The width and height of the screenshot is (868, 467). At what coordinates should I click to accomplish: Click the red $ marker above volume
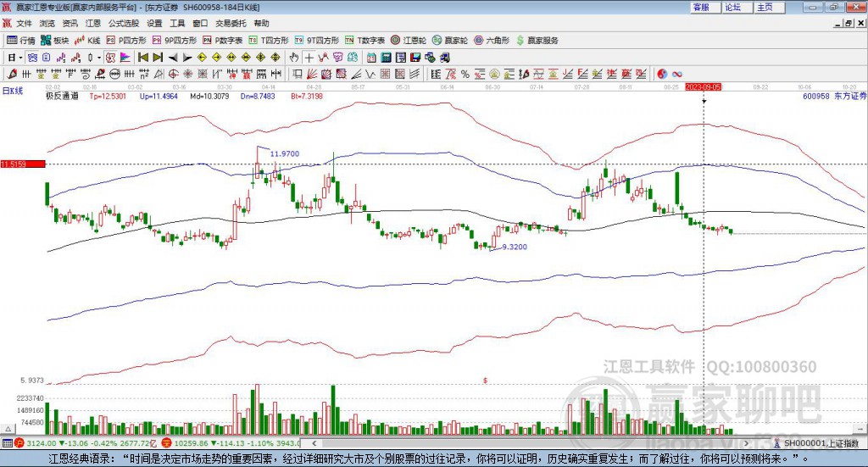coord(485,381)
